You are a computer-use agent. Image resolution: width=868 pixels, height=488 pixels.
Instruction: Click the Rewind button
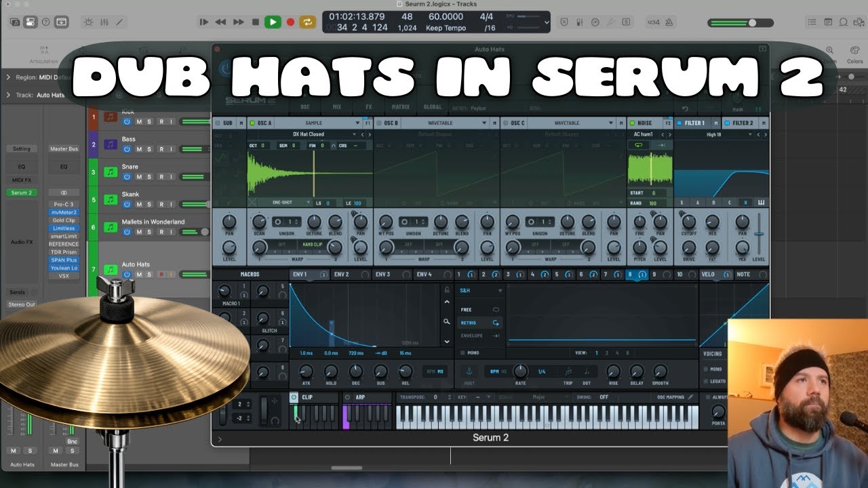[220, 22]
